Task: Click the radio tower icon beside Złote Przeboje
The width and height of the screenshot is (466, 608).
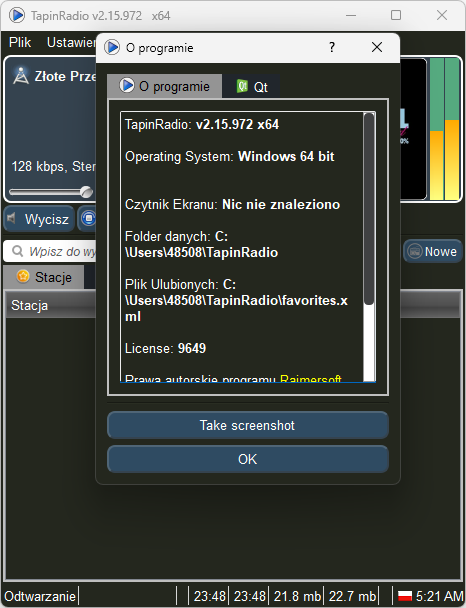Action: pos(21,76)
